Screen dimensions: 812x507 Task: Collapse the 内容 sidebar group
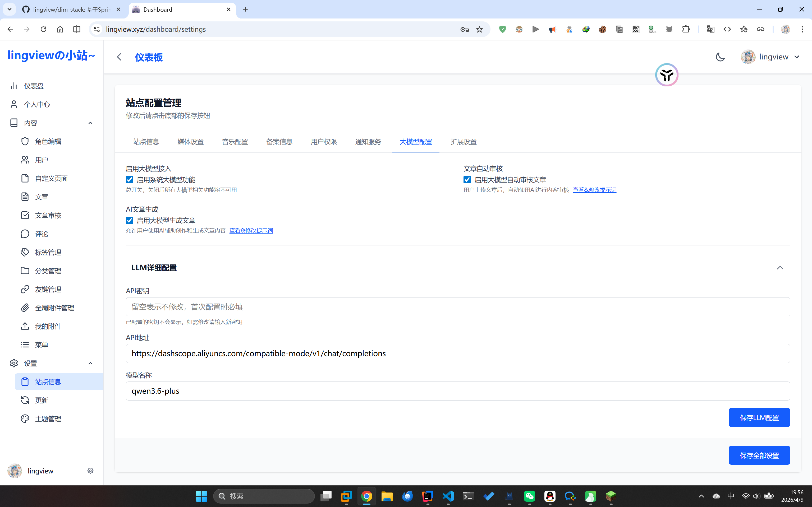pyautogui.click(x=90, y=123)
